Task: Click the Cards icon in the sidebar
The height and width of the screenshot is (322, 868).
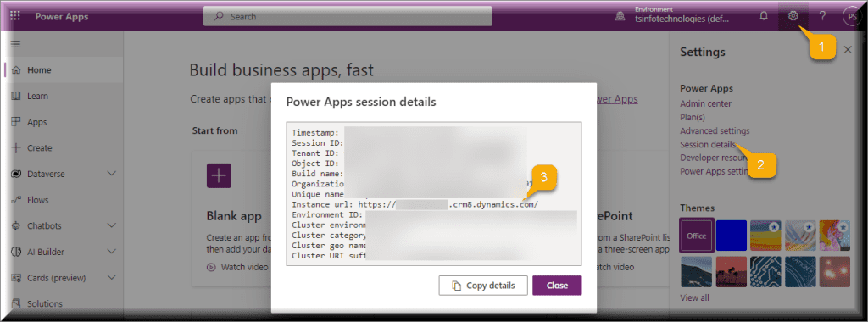Action: click(17, 278)
